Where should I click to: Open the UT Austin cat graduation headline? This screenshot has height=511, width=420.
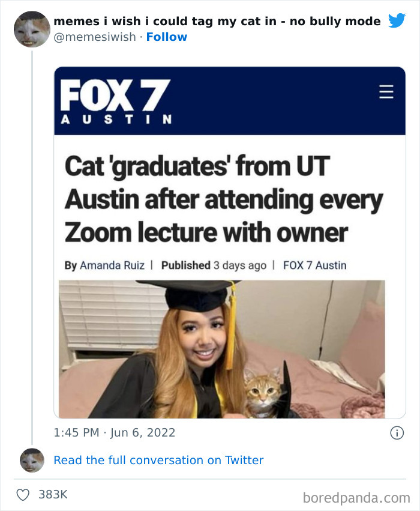[222, 198]
